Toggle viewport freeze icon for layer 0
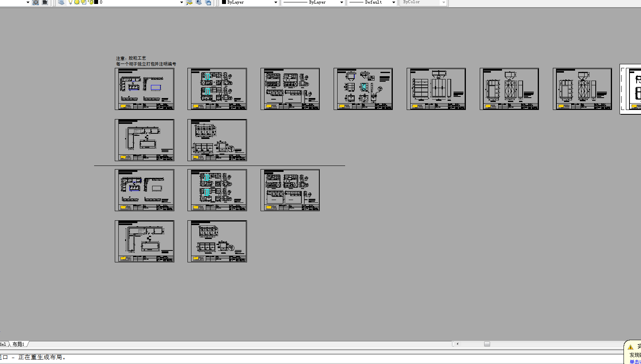641x364 pixels. [83, 2]
